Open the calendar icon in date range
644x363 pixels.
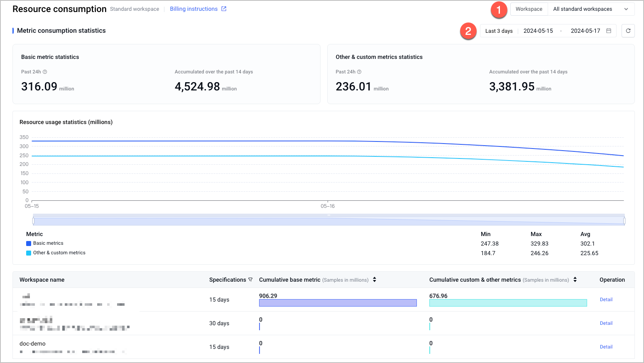pyautogui.click(x=609, y=31)
